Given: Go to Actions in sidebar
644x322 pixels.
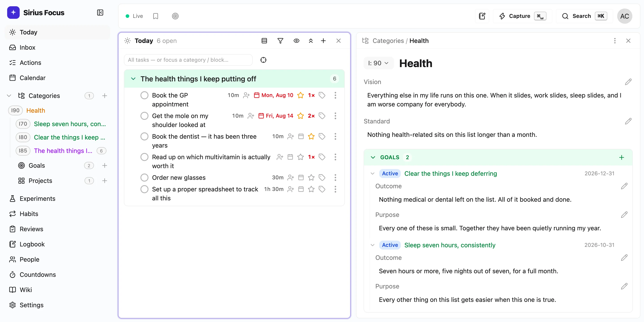Looking at the screenshot, I should [57, 63].
